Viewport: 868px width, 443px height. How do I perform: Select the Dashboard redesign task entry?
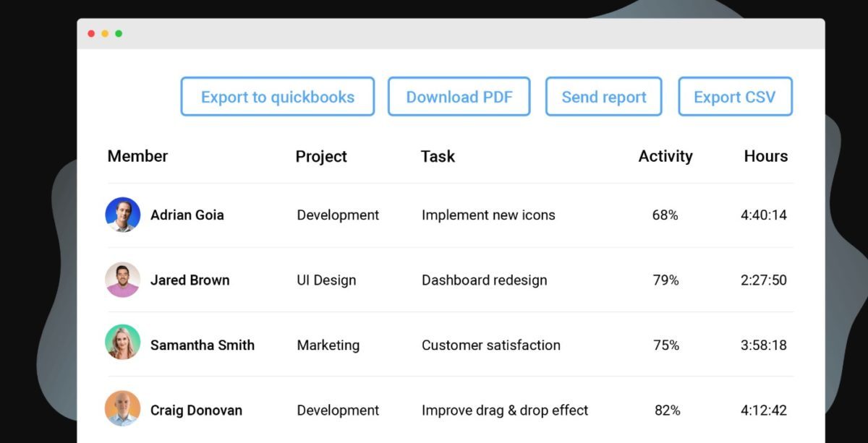(x=484, y=280)
